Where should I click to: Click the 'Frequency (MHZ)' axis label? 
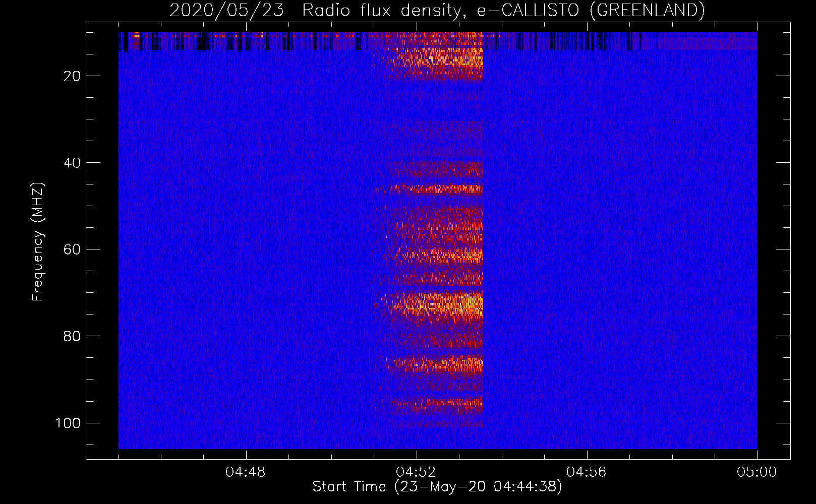38,241
